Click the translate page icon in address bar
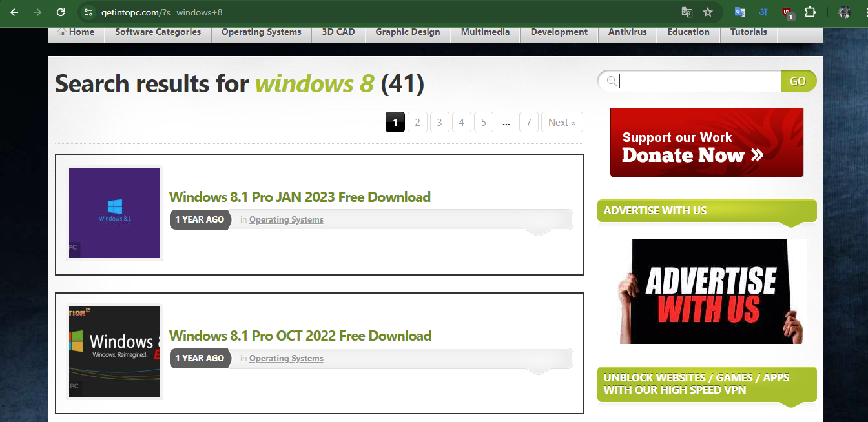Screen dimensions: 868x422 pos(687,12)
